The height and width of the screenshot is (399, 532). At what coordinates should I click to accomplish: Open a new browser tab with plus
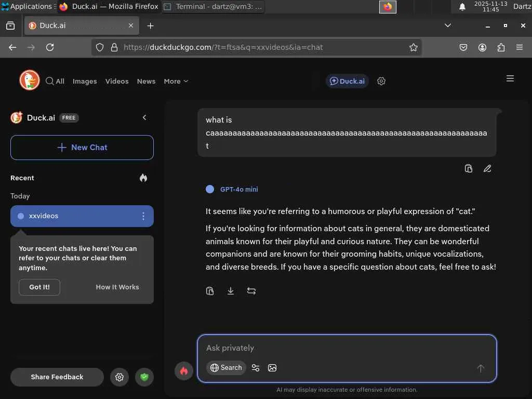150,26
